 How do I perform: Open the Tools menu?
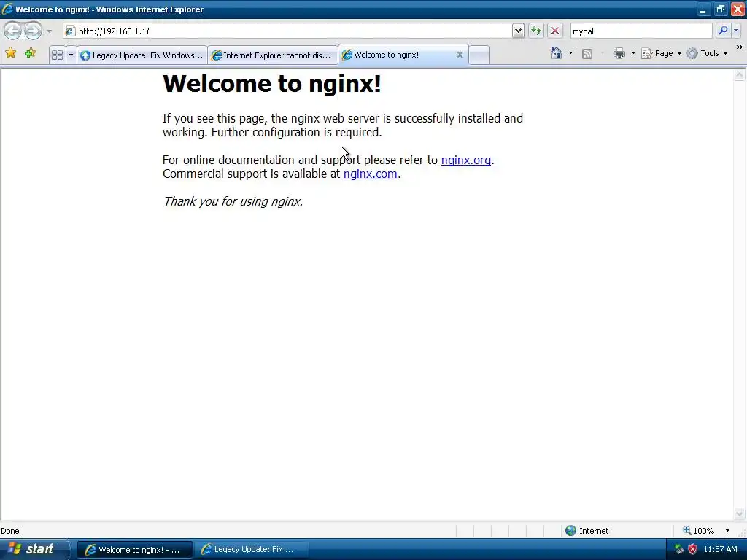(707, 53)
